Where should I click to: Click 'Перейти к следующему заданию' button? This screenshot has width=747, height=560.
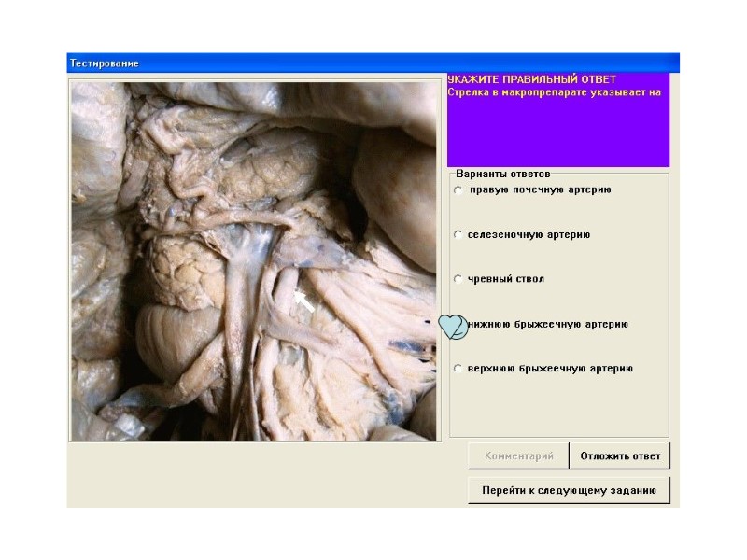(569, 490)
